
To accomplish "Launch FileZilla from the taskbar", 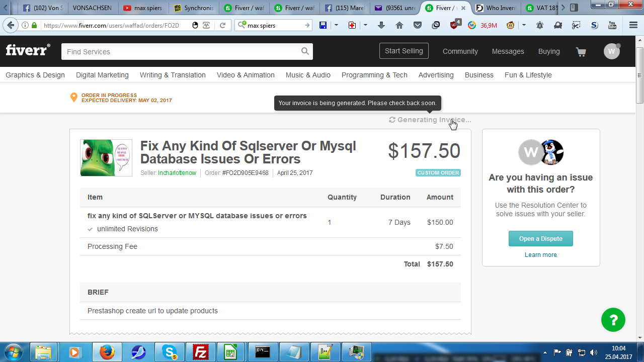I will click(201, 352).
